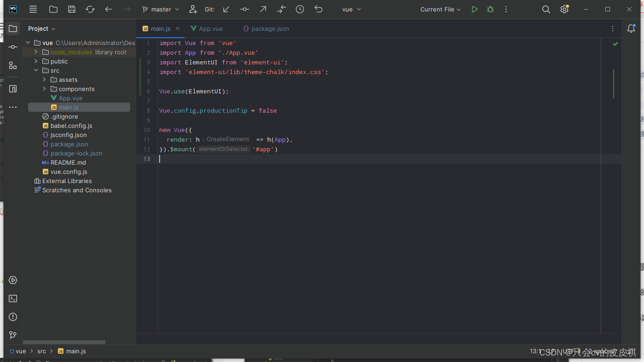The image size is (644, 362).
Task: Open Git Show History clock icon
Action: (300, 9)
